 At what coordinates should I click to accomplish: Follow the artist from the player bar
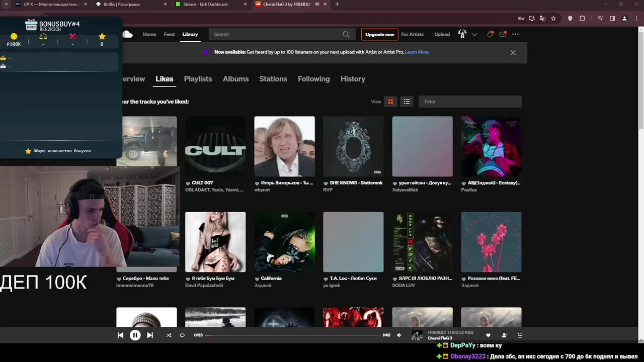click(504, 335)
